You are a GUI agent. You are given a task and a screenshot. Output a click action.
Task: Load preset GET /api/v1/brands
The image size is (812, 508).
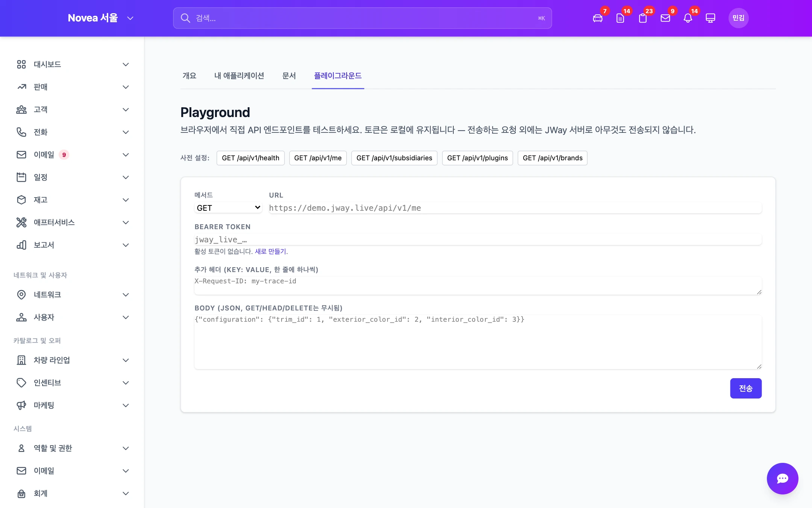[552, 158]
